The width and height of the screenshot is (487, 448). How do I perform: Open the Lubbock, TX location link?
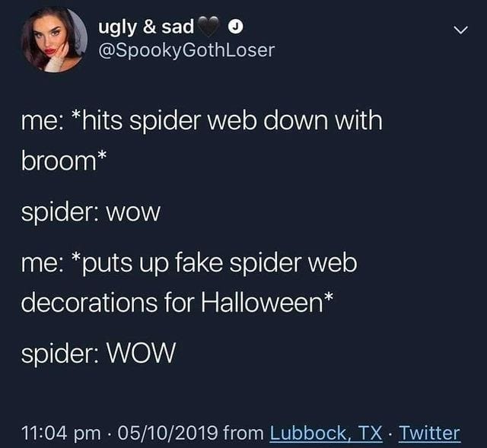click(x=326, y=433)
